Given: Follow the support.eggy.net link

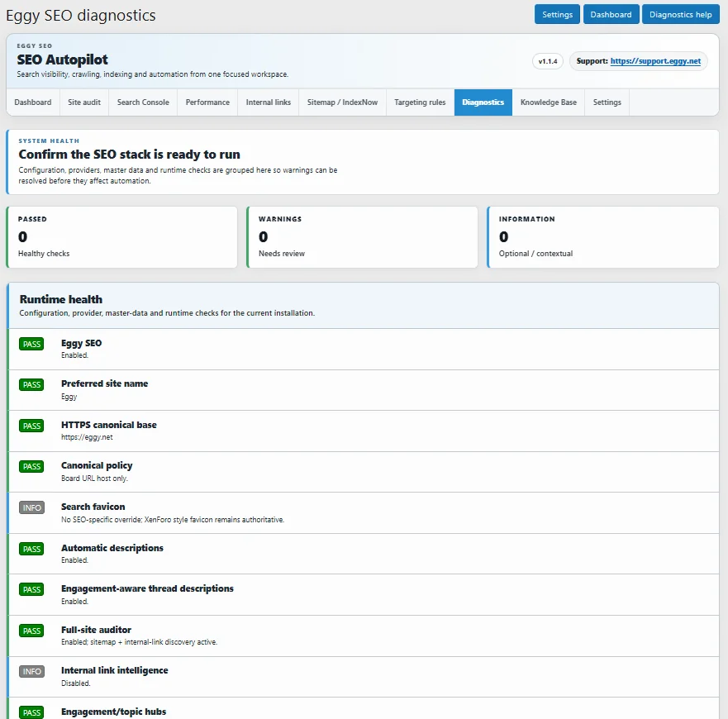Looking at the screenshot, I should [x=655, y=61].
